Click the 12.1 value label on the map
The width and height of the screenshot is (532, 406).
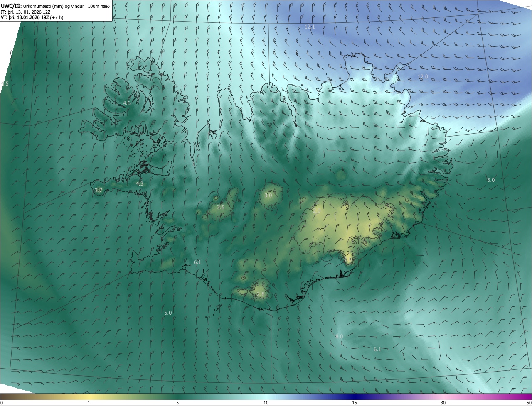tap(310, 27)
